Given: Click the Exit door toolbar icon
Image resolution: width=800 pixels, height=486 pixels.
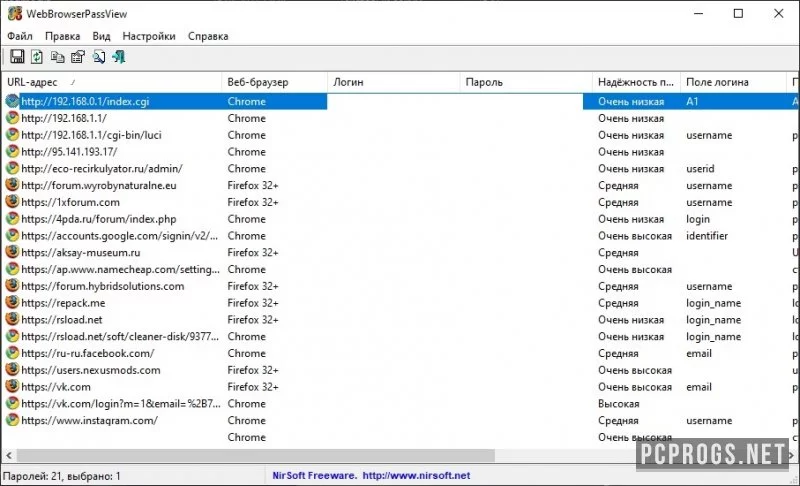Looking at the screenshot, I should pyautogui.click(x=119, y=57).
